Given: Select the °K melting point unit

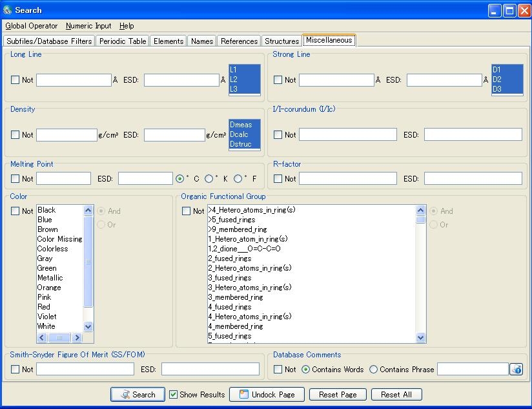Looking at the screenshot, I should coord(209,178).
